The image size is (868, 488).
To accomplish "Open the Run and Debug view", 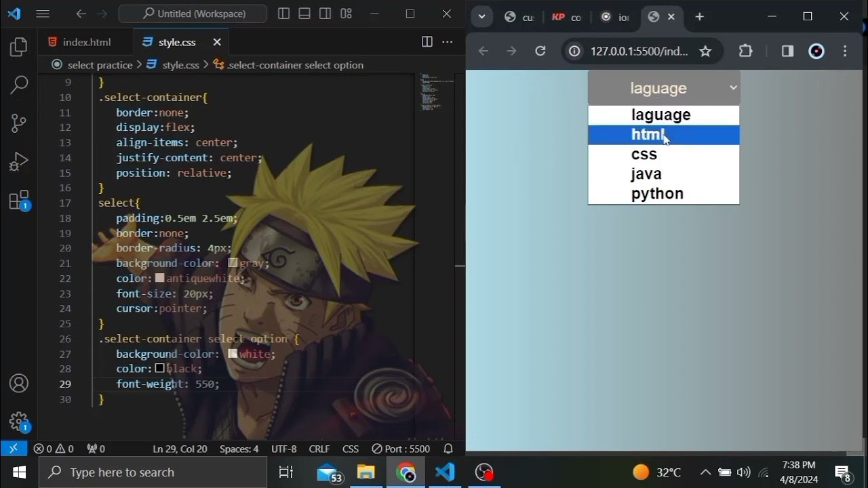I will [x=19, y=161].
